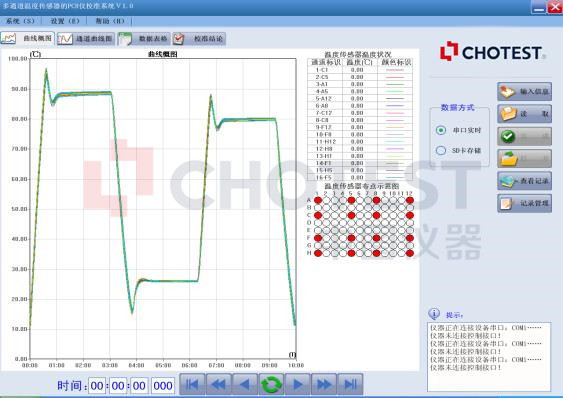563x398 pixels.
Task: Play forward with single right arrow
Action: (298, 384)
